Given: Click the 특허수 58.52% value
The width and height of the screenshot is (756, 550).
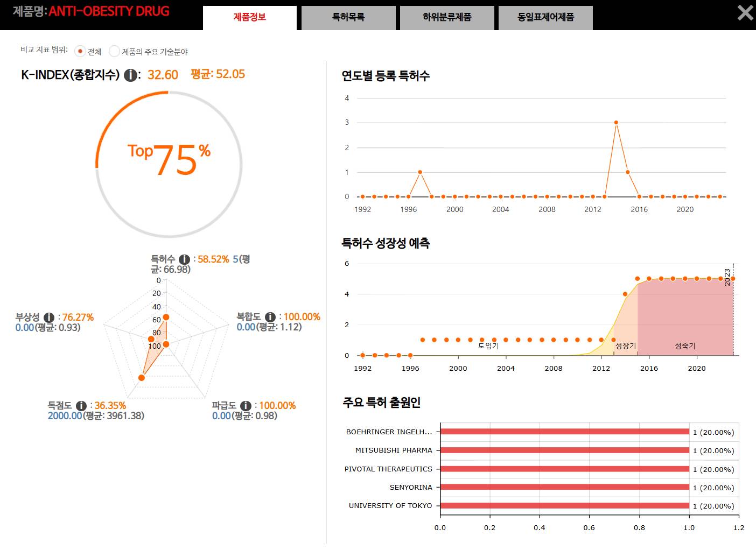Looking at the screenshot, I should pyautogui.click(x=213, y=259).
